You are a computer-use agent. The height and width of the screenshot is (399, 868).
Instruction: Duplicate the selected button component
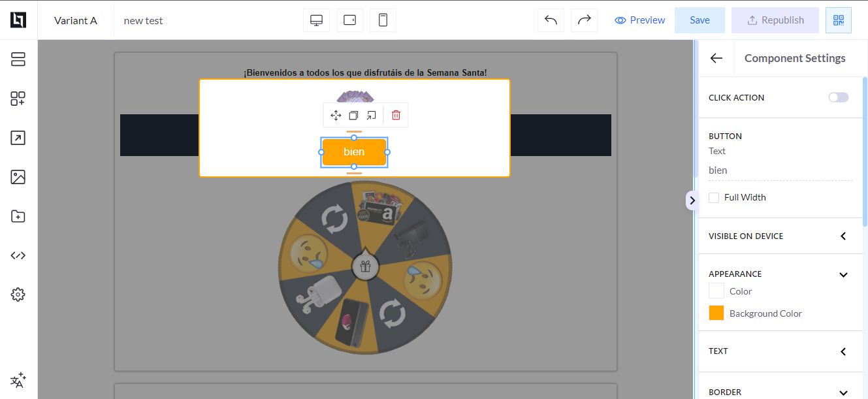353,116
